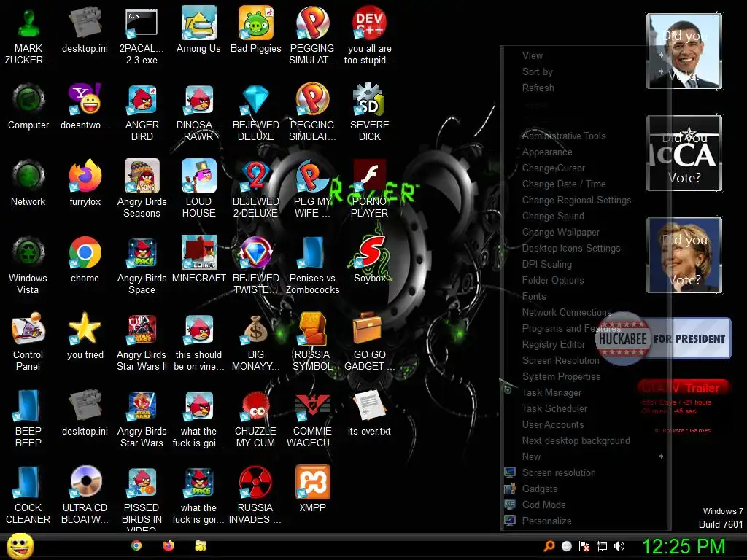
Task: Open the Among Us desktop shortcut
Action: 198,29
